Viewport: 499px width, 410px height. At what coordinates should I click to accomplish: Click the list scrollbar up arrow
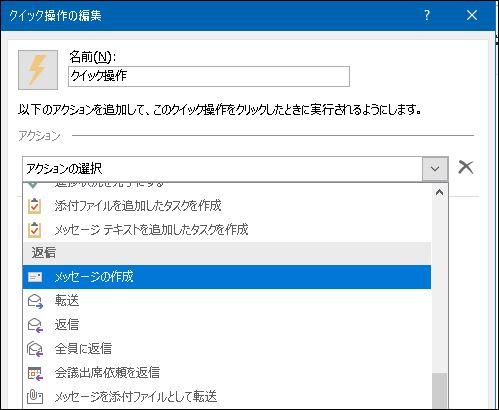(x=439, y=192)
